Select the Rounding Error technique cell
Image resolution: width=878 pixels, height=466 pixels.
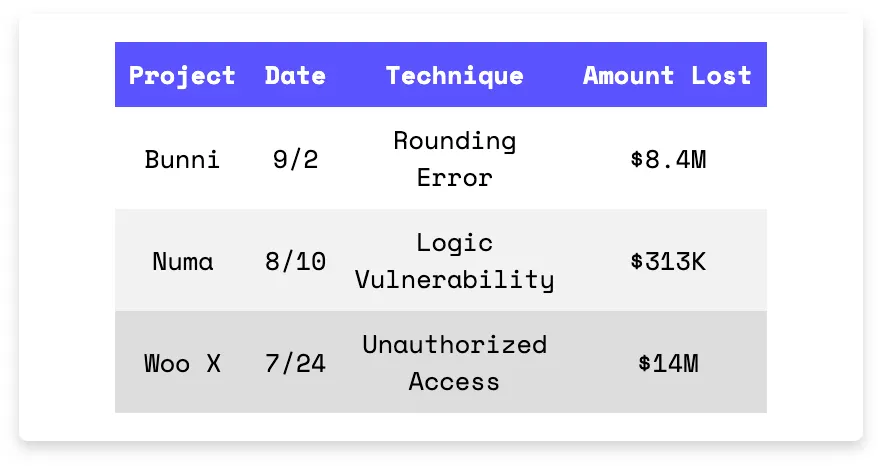455,159
